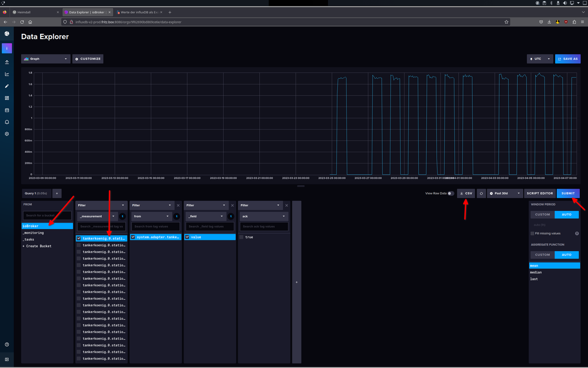Click the query refresh icon beside CSV

click(481, 193)
